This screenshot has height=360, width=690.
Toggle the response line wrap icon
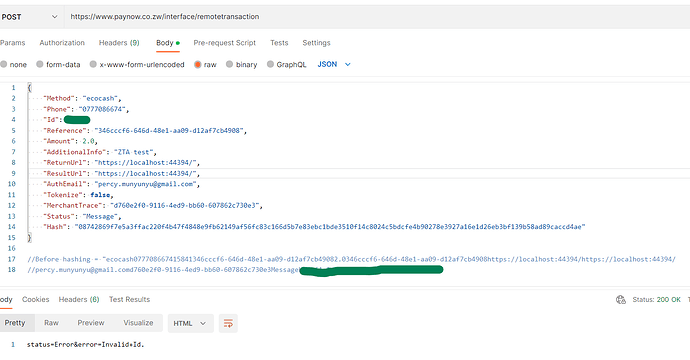point(228,323)
